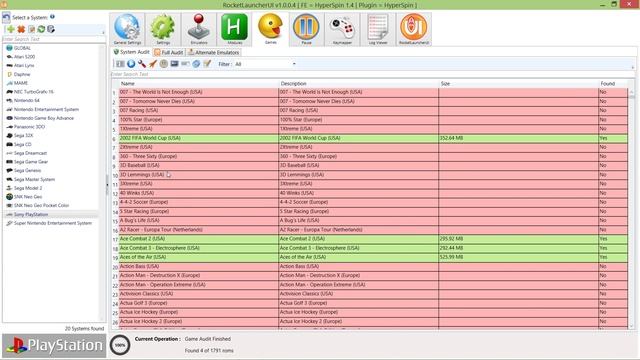640x360 pixels.
Task: Click the columns icon in the audit toolbar
Action: [120, 64]
